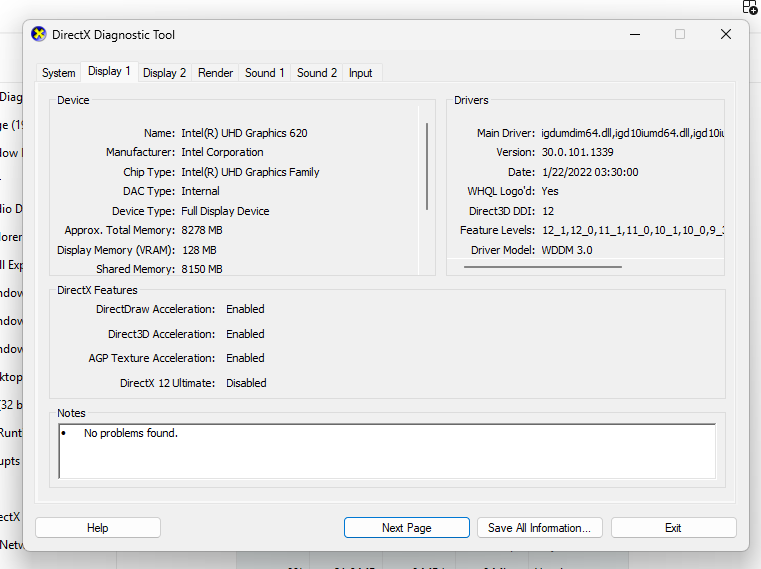Click the Device panel vertical scrollbar
The height and width of the screenshot is (569, 761).
(x=427, y=165)
